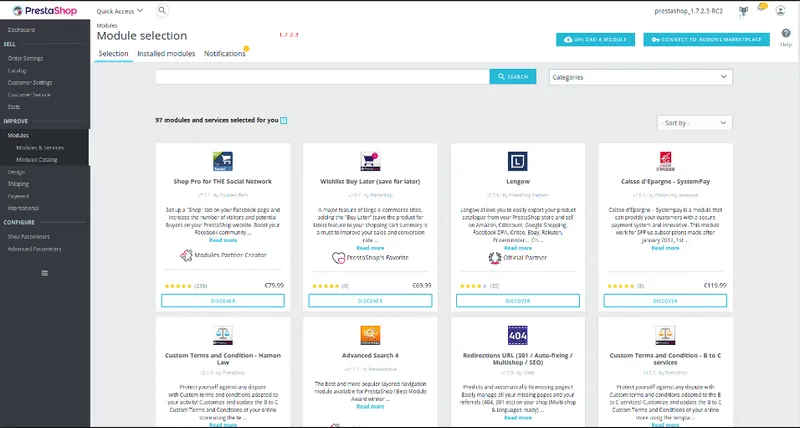Click Read more on Advanced Search 4 card
Screen dimensions: 800x428
tap(370, 407)
